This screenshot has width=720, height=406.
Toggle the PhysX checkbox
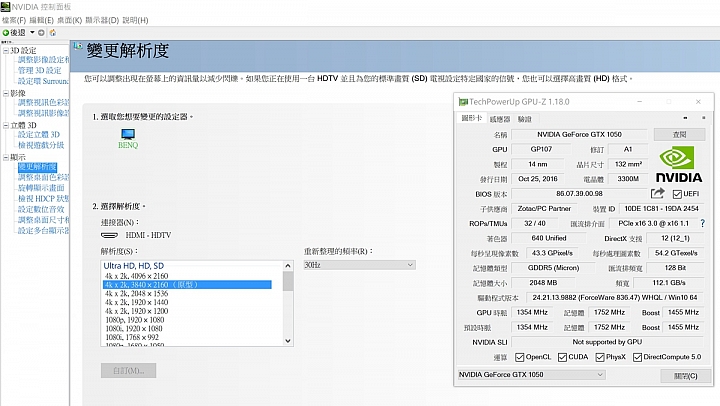coord(600,357)
